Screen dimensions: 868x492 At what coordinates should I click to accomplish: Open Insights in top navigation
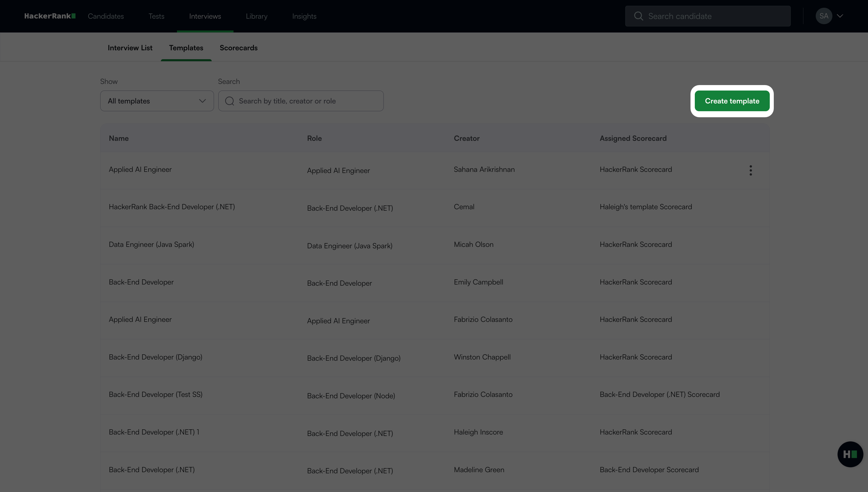pyautogui.click(x=304, y=16)
